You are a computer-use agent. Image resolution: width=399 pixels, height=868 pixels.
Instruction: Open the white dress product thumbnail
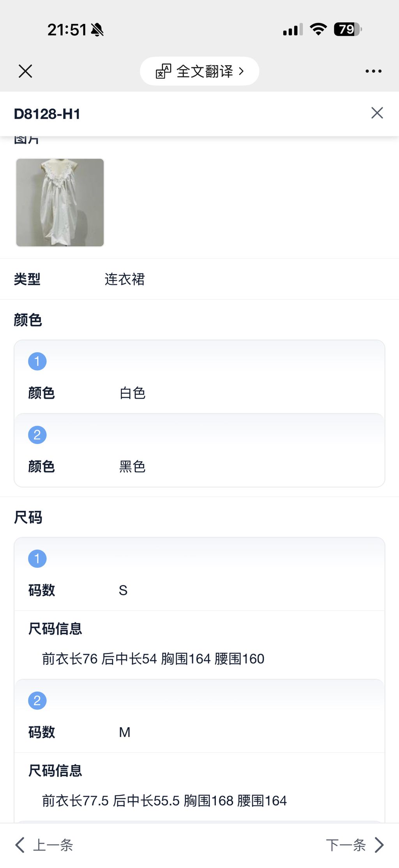tap(60, 202)
